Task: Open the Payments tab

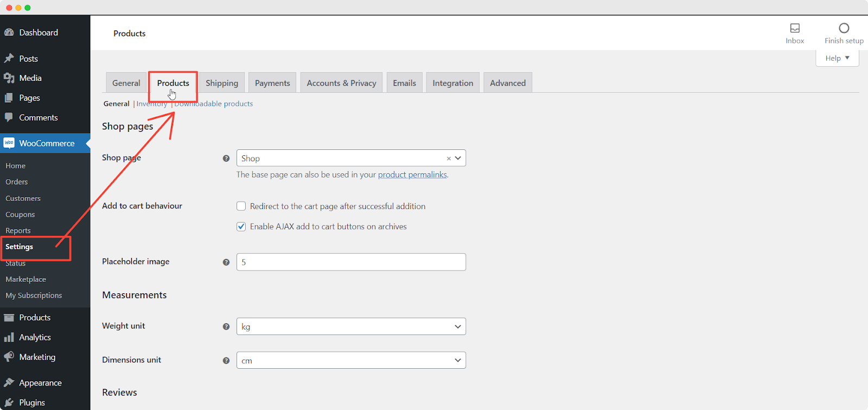Action: tap(272, 83)
